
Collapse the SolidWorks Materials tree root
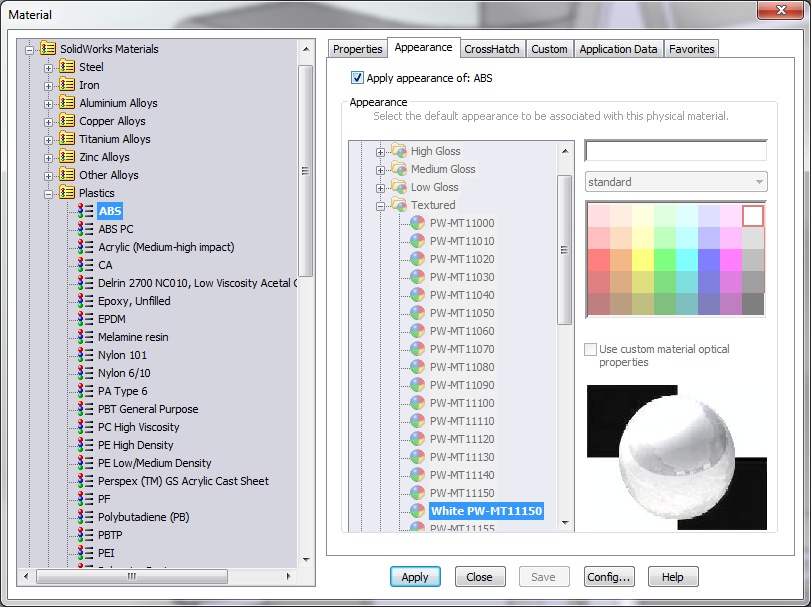29,50
